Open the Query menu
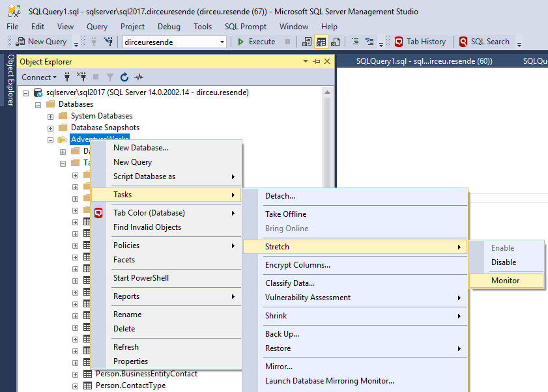Screen dimensions: 548x392 click(x=97, y=27)
